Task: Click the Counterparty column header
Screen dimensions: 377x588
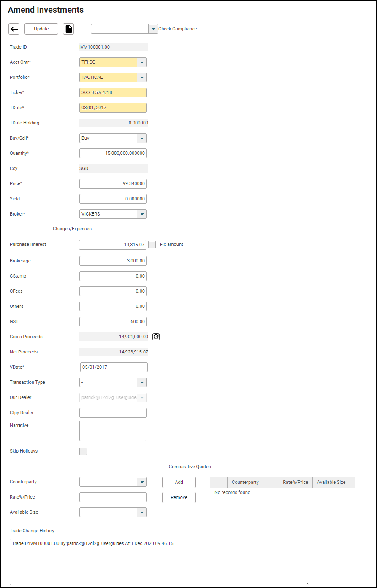Action: (249, 483)
